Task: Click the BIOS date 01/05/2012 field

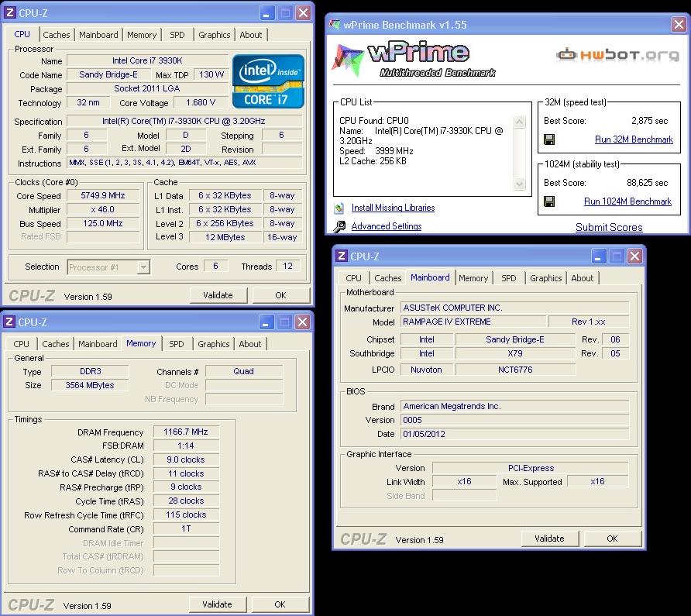Action: (x=514, y=434)
